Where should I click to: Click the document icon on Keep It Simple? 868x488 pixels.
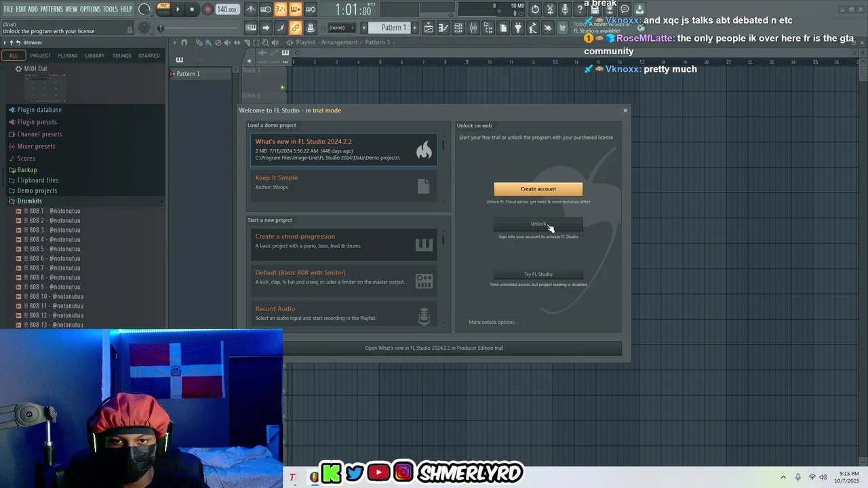pyautogui.click(x=424, y=186)
